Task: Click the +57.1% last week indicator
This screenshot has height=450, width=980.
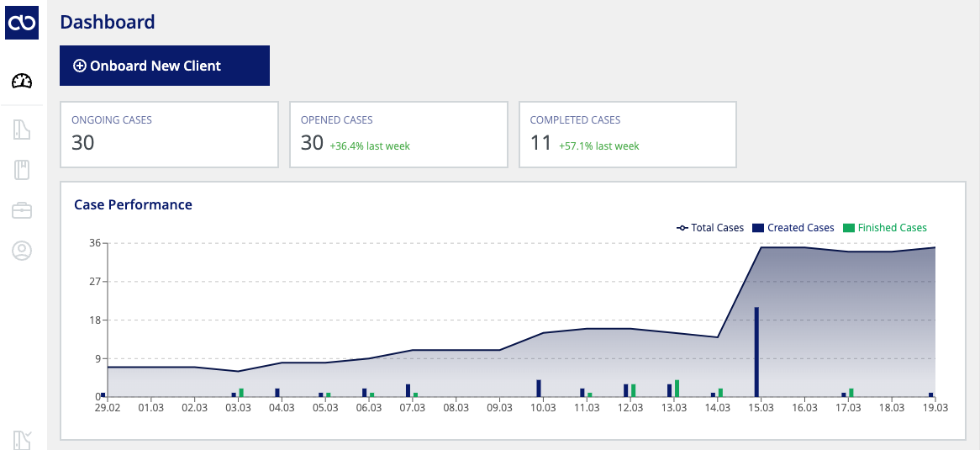Action: point(599,146)
